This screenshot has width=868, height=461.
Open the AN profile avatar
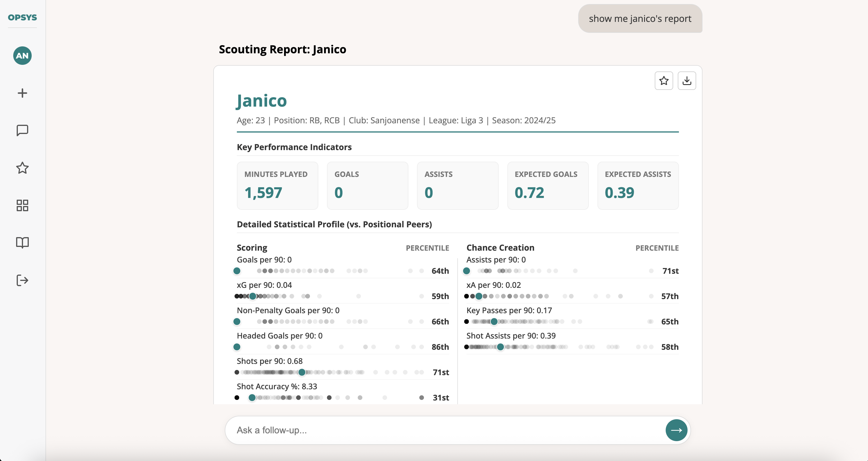coord(22,56)
